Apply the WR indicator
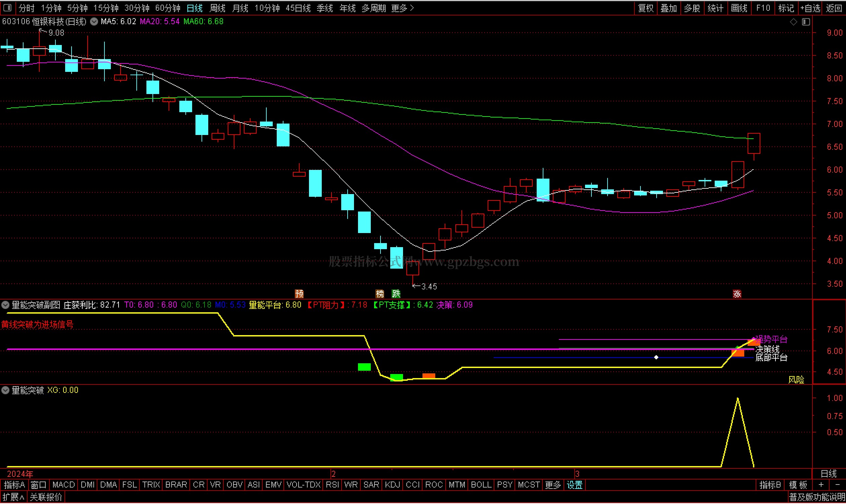This screenshot has width=846, height=504. (351, 485)
